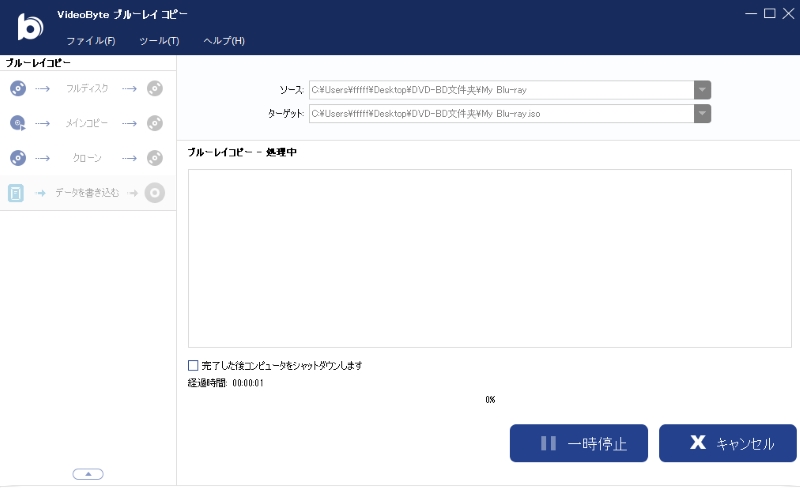Click the document icon for データを書き込む
Screen dimensions: 800x494
17,193
